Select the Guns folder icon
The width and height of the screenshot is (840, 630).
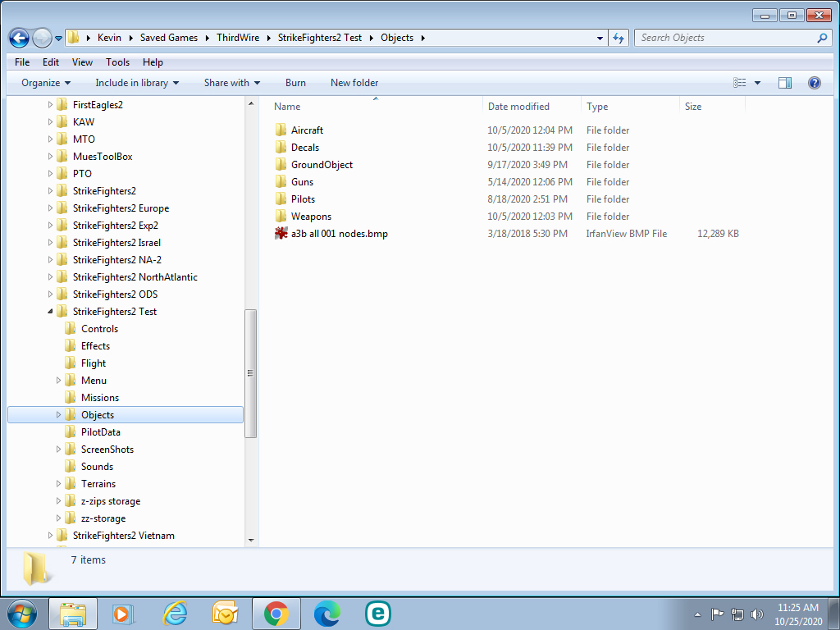[281, 181]
